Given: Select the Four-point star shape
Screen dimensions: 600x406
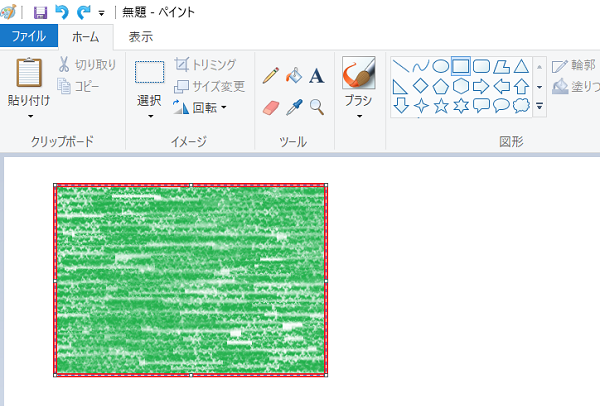Looking at the screenshot, I should (421, 105).
